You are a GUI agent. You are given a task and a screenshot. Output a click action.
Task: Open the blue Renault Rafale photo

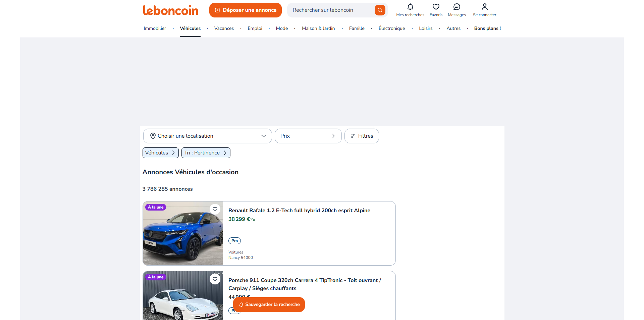coord(183,233)
